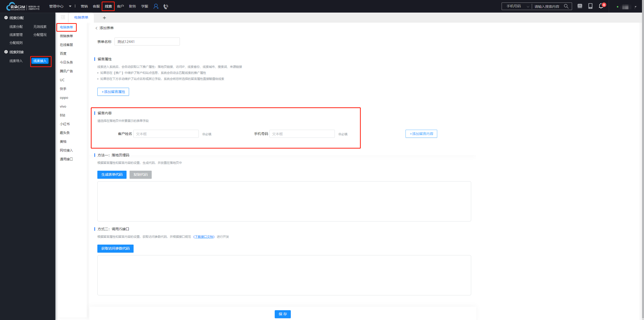This screenshot has height=320, width=644.
Task: Open the phone call icon
Action: pos(166,7)
